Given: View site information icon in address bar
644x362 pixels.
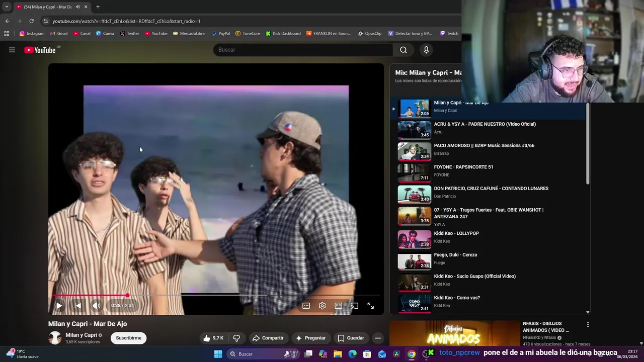Looking at the screenshot, I should 46,21.
